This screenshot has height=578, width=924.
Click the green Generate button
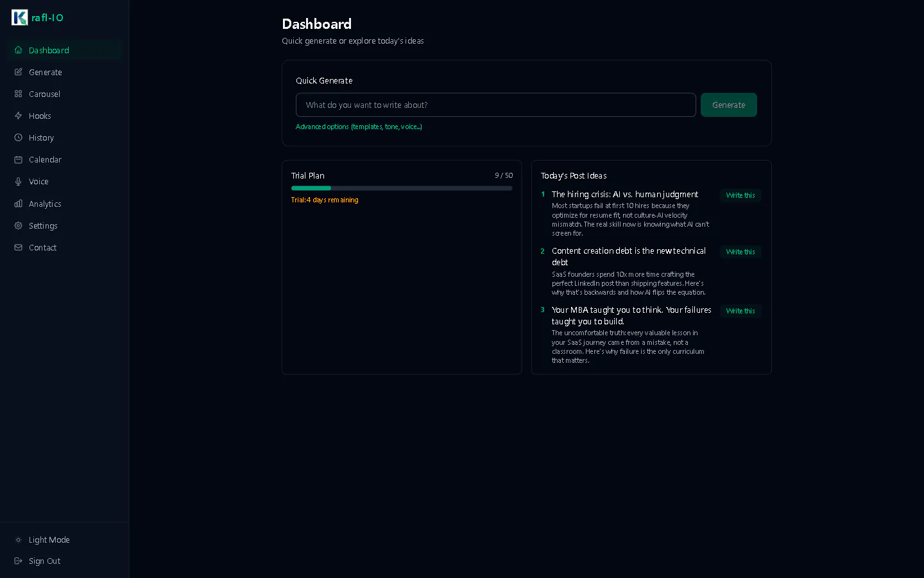(x=728, y=105)
